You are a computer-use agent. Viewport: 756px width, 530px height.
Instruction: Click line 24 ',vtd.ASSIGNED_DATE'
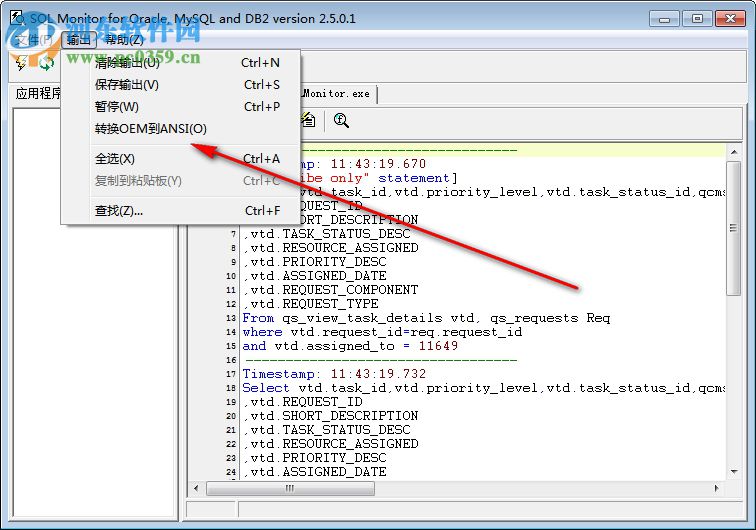(x=314, y=472)
